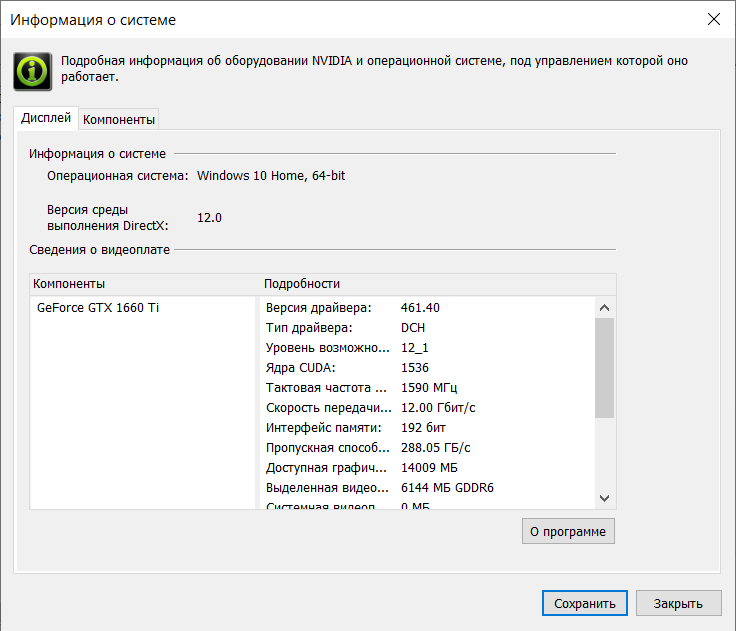Select the Уровень возможно... row
Screen dimensions: 736x631
427,348
